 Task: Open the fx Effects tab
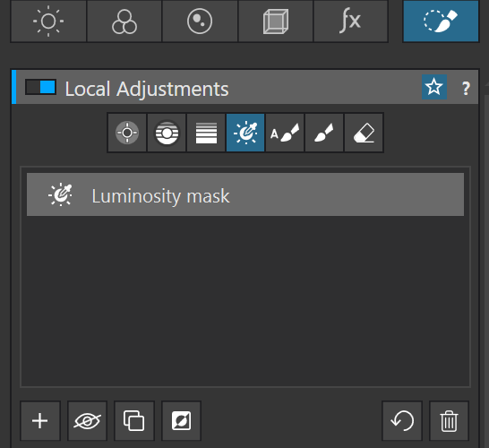351,21
